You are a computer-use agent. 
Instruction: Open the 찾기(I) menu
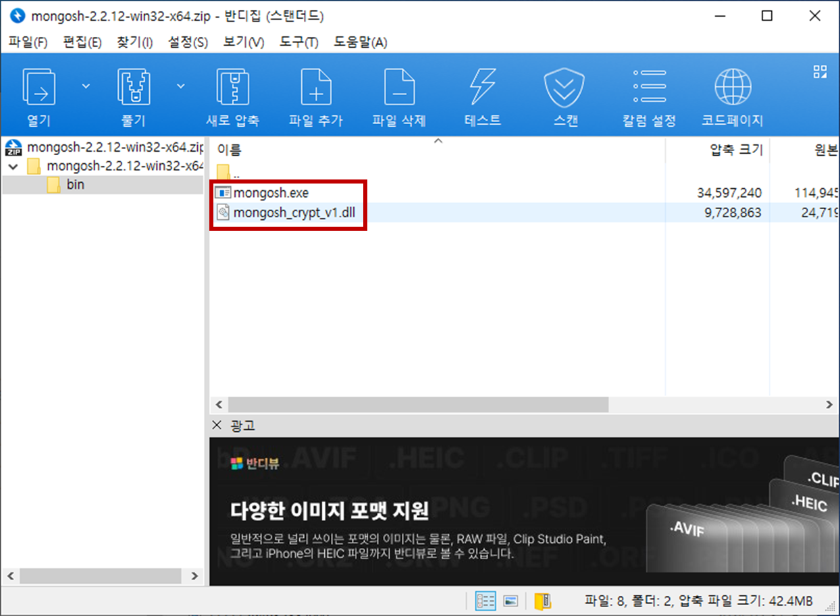pos(134,42)
